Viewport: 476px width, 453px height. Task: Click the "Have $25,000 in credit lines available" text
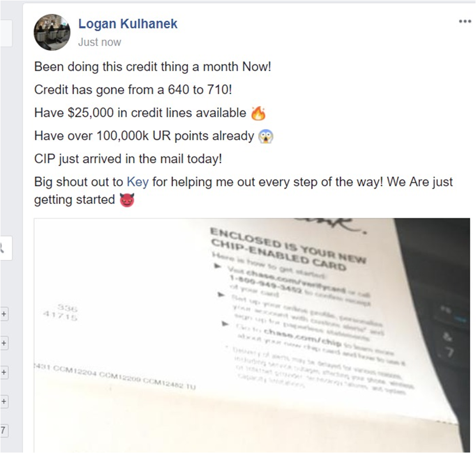point(140,113)
